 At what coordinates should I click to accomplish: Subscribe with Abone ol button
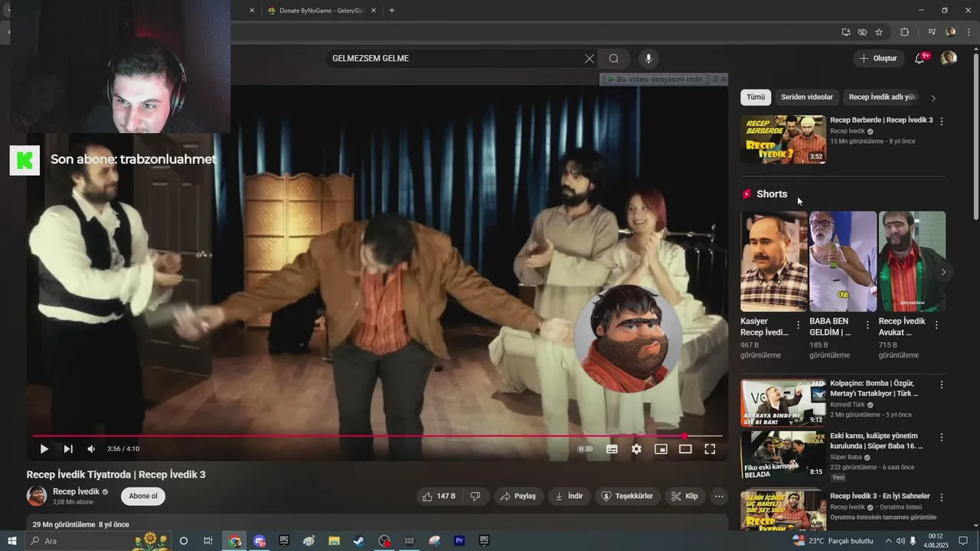(143, 496)
